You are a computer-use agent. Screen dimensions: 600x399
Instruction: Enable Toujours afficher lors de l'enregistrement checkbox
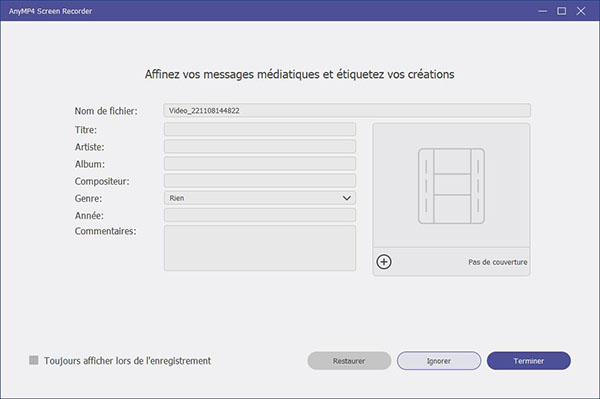click(x=34, y=360)
